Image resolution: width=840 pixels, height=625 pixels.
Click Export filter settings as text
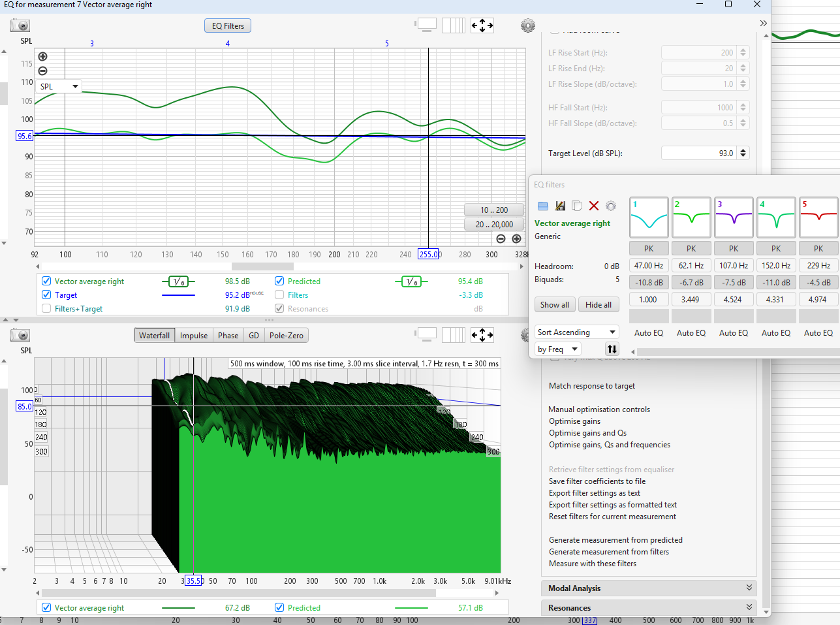595,492
